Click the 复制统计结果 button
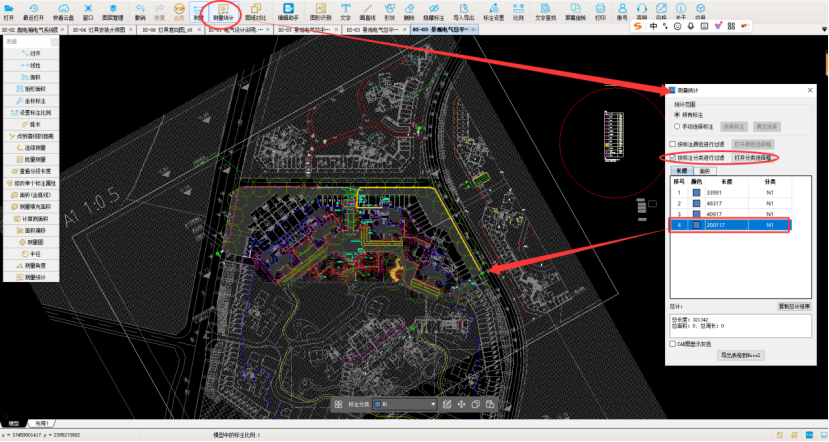The width and height of the screenshot is (829, 442). (793, 306)
